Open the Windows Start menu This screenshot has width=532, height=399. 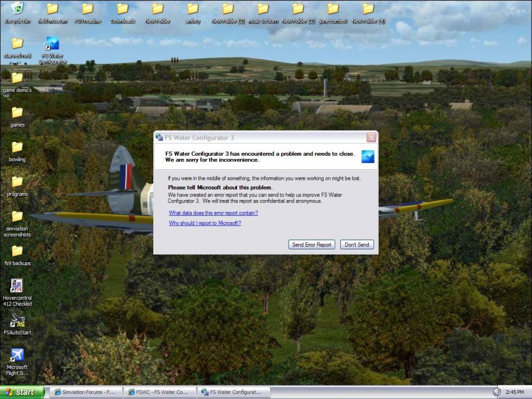click(x=22, y=392)
